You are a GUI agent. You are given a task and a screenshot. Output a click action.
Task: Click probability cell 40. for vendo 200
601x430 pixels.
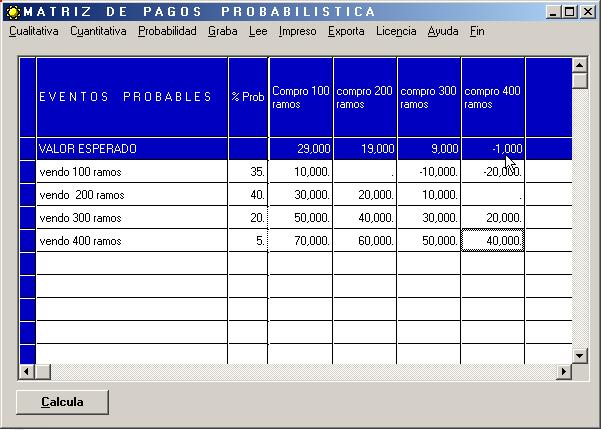[248, 195]
